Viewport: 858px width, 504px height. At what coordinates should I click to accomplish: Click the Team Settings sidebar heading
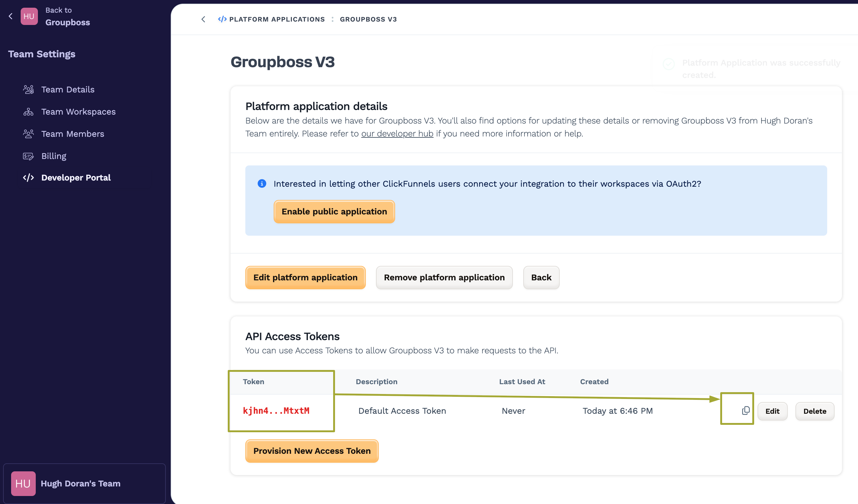point(42,54)
